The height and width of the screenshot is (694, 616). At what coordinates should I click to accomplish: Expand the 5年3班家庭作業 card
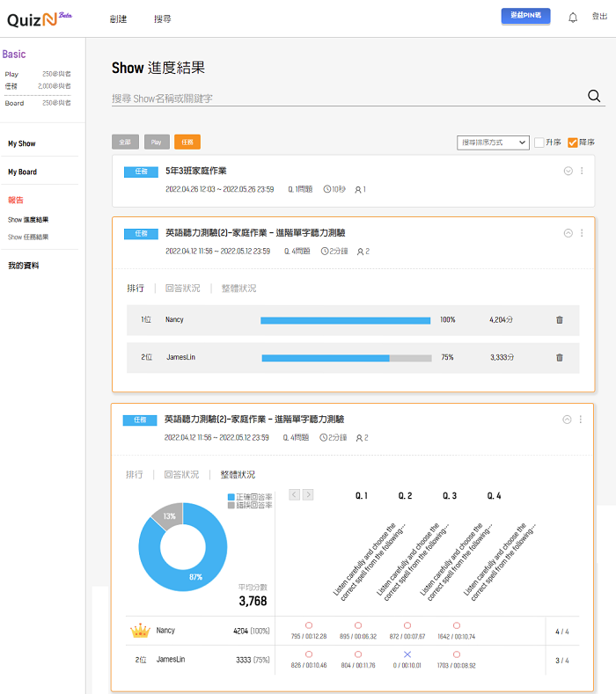coord(568,171)
